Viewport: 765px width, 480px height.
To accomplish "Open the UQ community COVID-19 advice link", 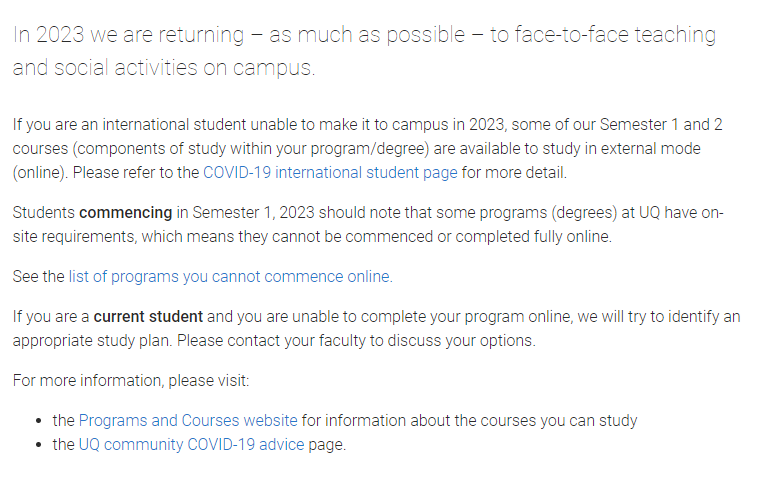I will (191, 444).
